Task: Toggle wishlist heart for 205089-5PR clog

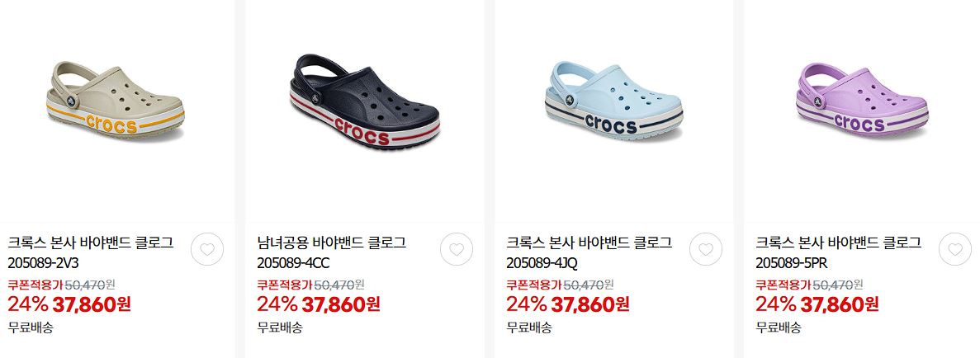Action: (955, 249)
